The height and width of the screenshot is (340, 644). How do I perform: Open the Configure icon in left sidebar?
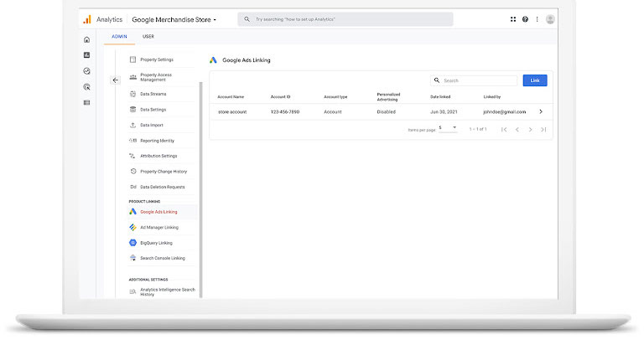point(86,102)
